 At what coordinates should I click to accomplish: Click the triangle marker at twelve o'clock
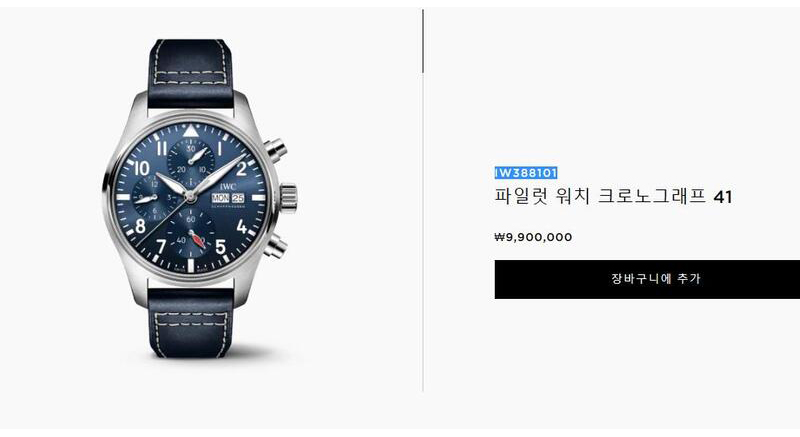tap(190, 131)
